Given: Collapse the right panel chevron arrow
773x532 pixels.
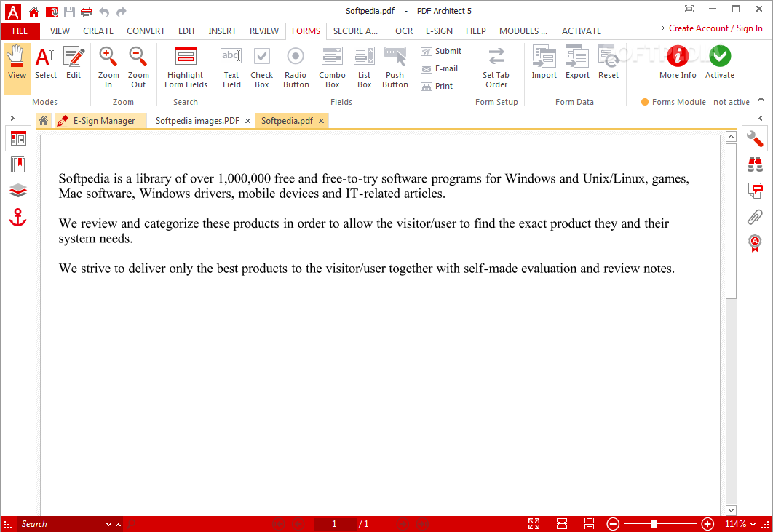Looking at the screenshot, I should click(x=761, y=119).
